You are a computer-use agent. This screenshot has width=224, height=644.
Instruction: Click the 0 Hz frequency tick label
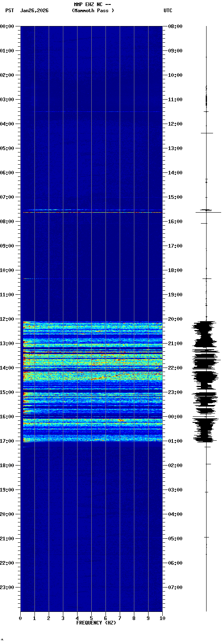pos(20,618)
